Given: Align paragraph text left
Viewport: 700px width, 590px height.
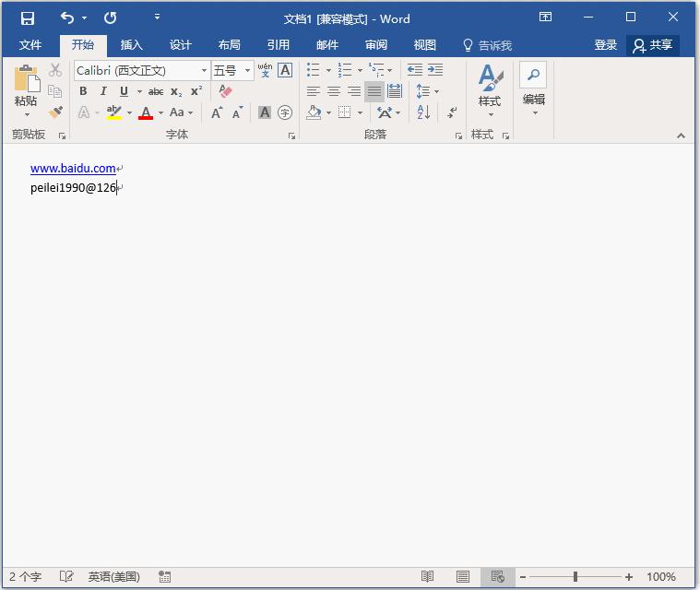Looking at the screenshot, I should pyautogui.click(x=313, y=91).
